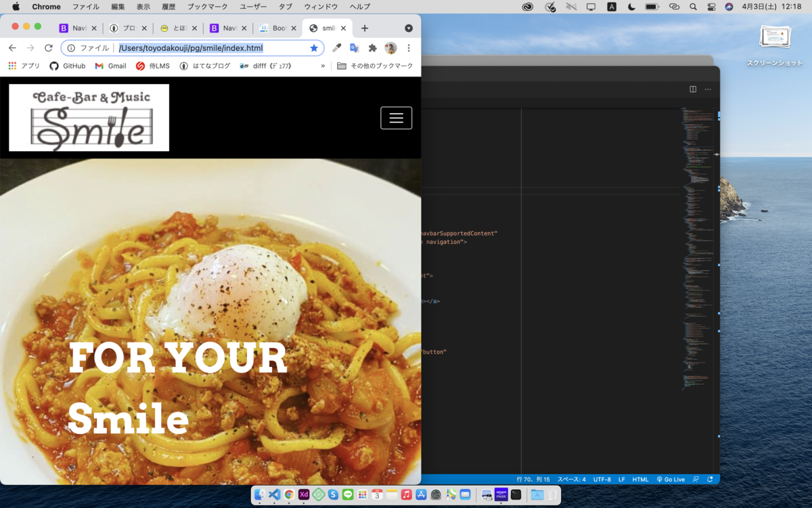Show the site info icon in the address bar

click(71, 48)
